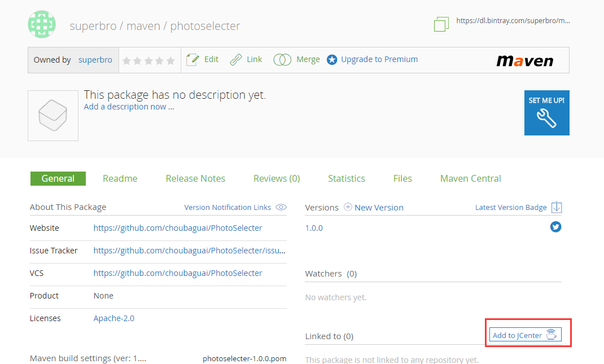Click the Add to JCenter button
Image resolution: width=604 pixels, height=364 pixels.
point(525,335)
